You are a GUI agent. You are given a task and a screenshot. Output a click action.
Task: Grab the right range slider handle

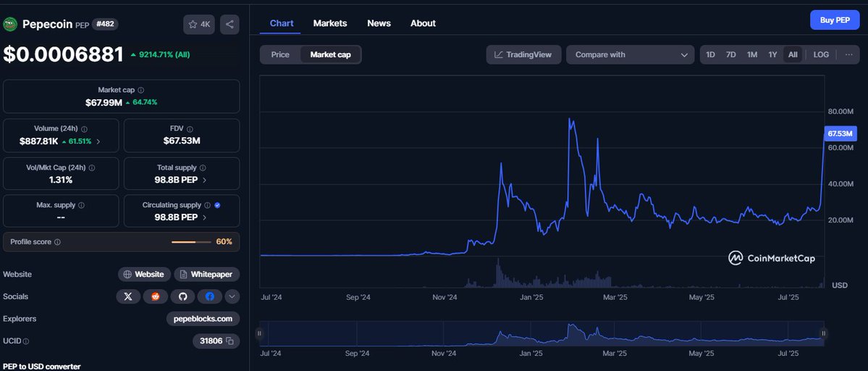pyautogui.click(x=824, y=333)
